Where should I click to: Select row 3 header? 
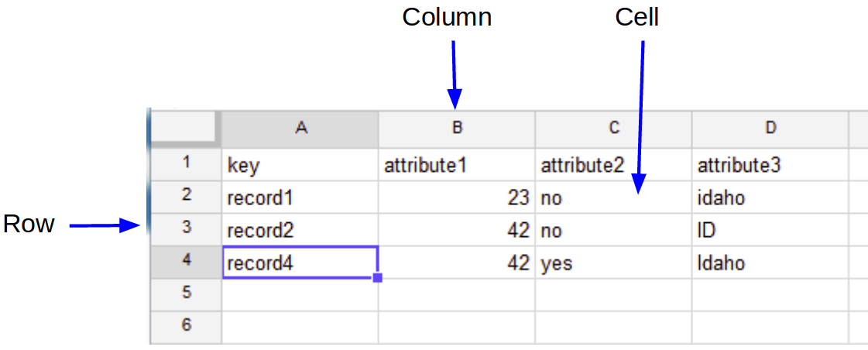click(186, 228)
